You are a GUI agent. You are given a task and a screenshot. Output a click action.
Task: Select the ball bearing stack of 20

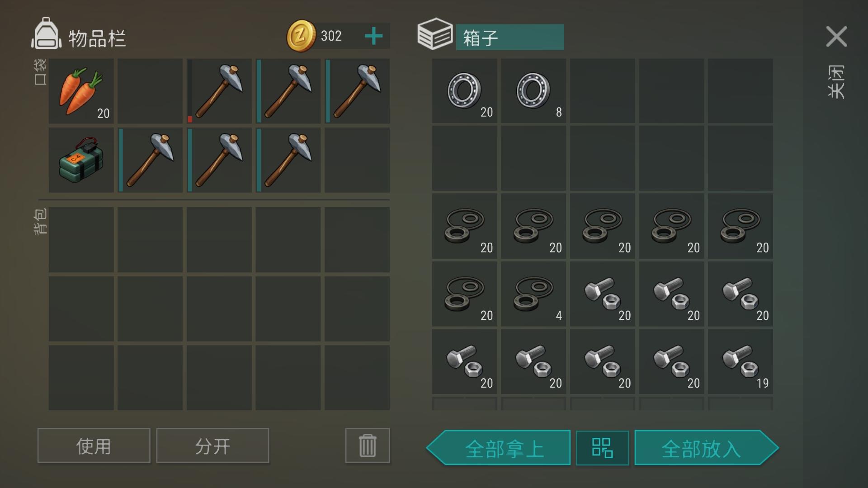[x=464, y=90]
